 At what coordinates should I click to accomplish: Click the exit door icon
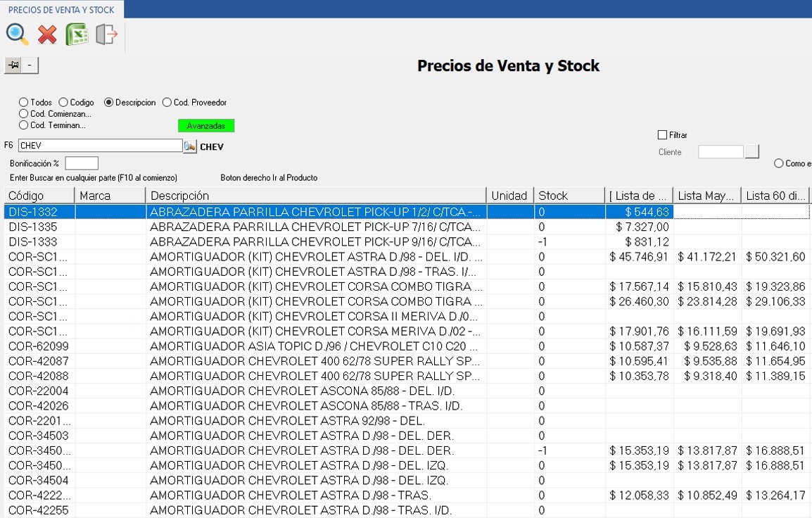[x=107, y=34]
